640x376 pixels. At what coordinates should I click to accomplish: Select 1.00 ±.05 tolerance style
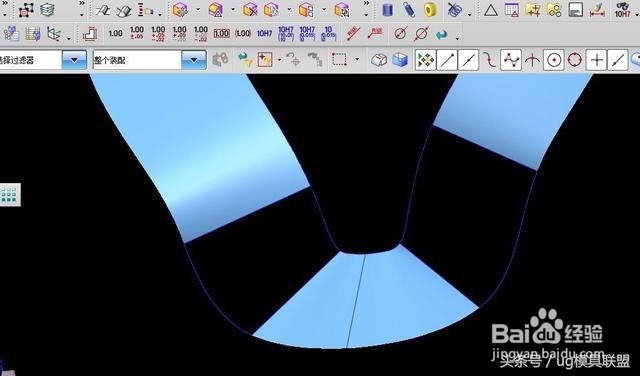coord(137,33)
